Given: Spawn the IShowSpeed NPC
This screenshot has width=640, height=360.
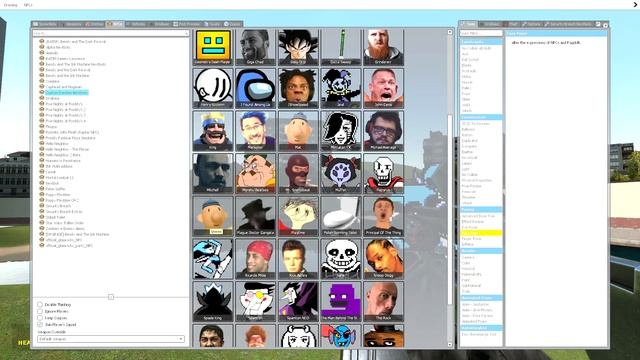Looking at the screenshot, I should coord(298,89).
